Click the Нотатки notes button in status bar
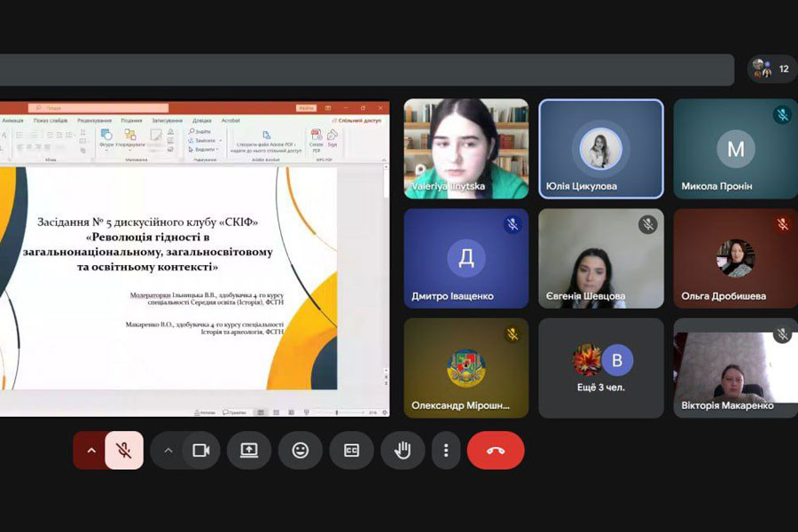The image size is (798, 532). (x=205, y=412)
